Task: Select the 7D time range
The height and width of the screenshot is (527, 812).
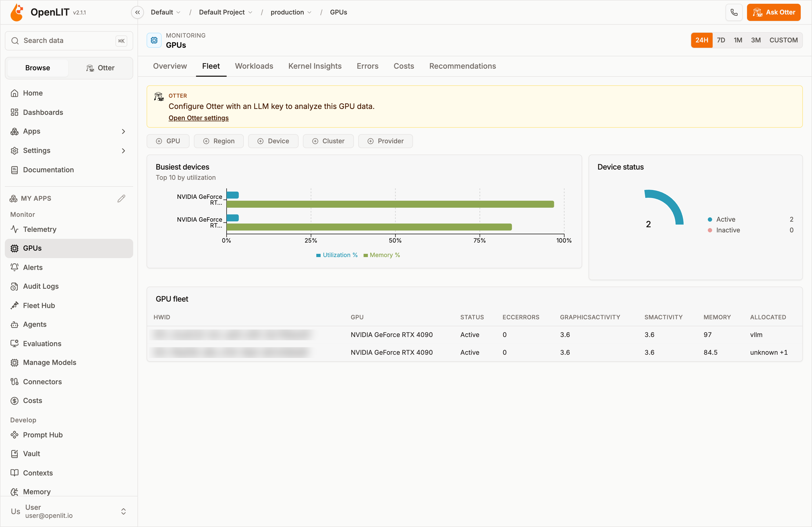Action: tap(721, 40)
